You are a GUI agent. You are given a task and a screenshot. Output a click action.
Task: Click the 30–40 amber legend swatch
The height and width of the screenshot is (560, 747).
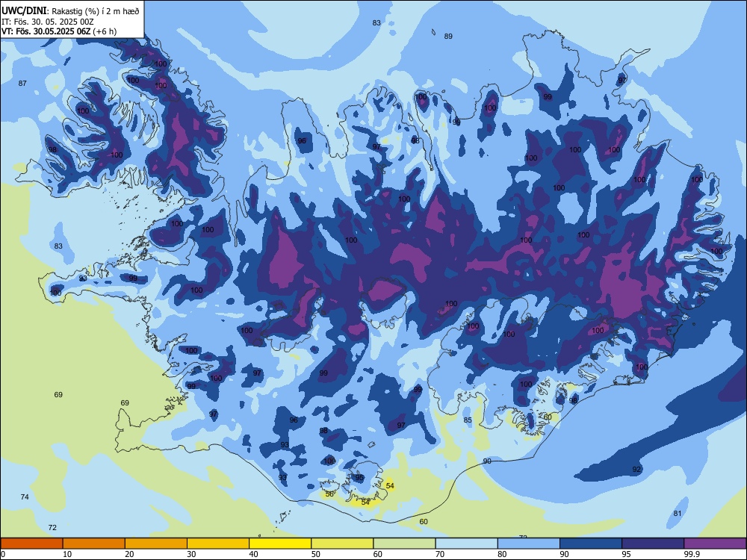point(218,544)
